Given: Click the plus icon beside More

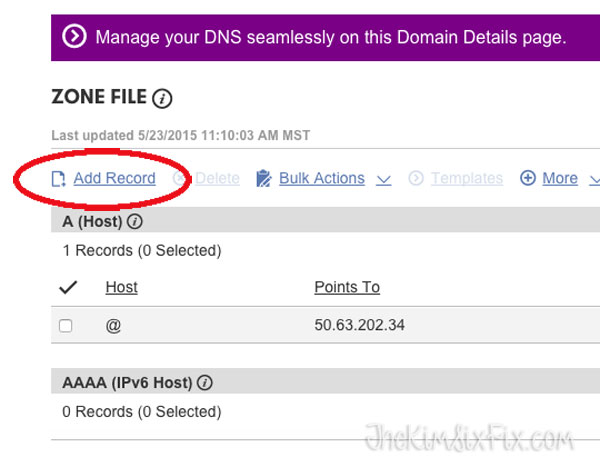Looking at the screenshot, I should (528, 179).
